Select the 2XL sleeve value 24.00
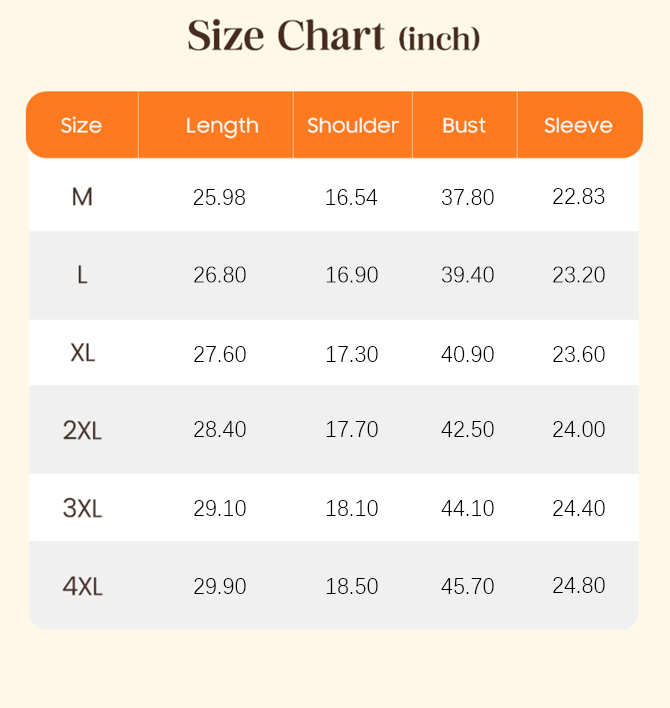This screenshot has width=670, height=708. (579, 429)
